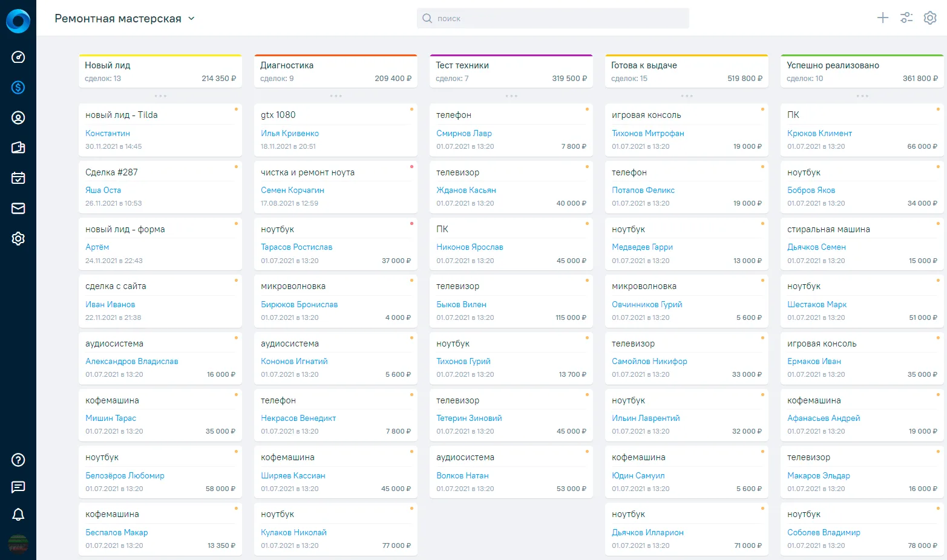Click the Готова к выдаче column header
This screenshot has width=947, height=560.
687,71
